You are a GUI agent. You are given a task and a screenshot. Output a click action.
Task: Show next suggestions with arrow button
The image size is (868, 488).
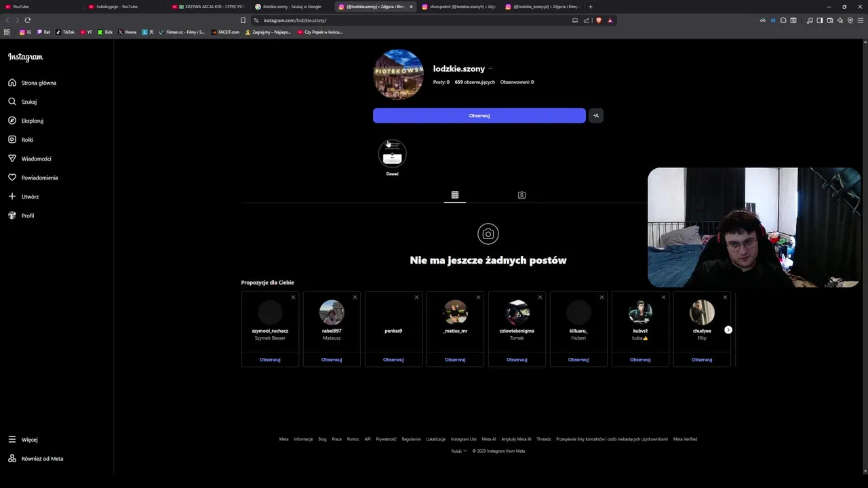[x=728, y=330]
